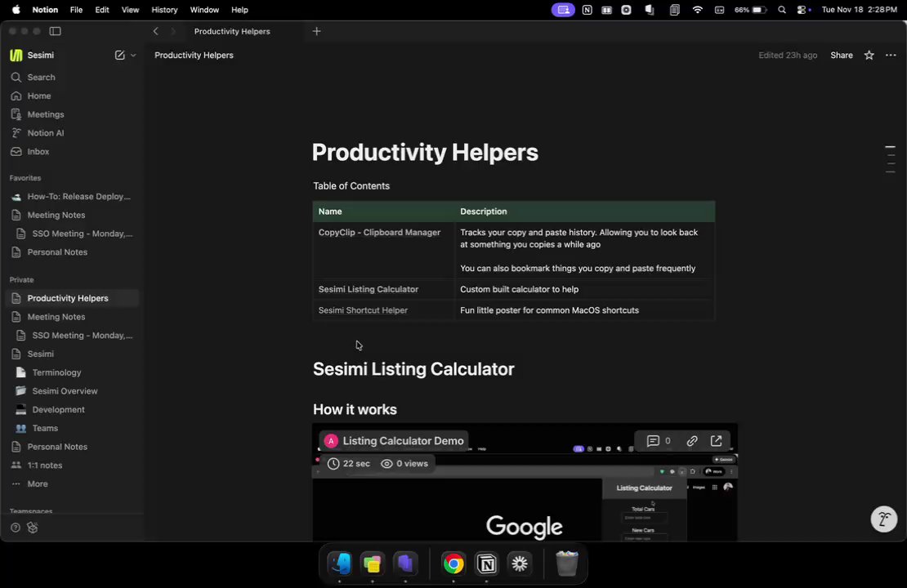Click the Sesimi workspace name

click(x=41, y=55)
